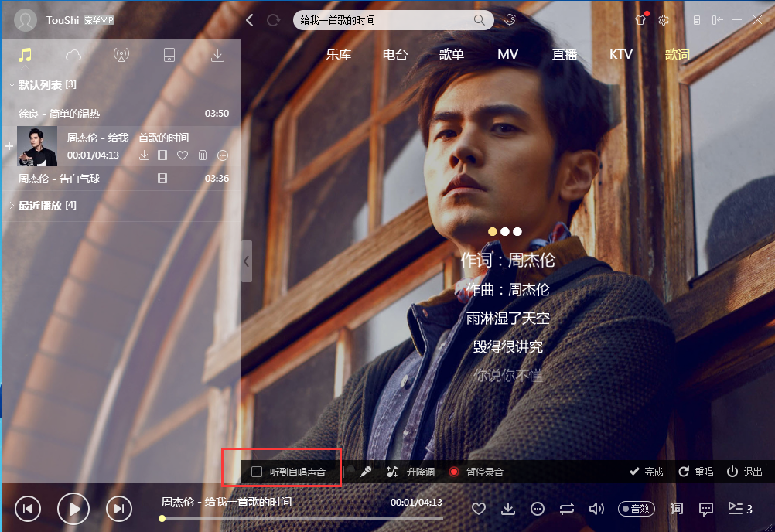This screenshot has height=532, width=775.
Task: Open the comments speech bubble icon
Action: (705, 509)
